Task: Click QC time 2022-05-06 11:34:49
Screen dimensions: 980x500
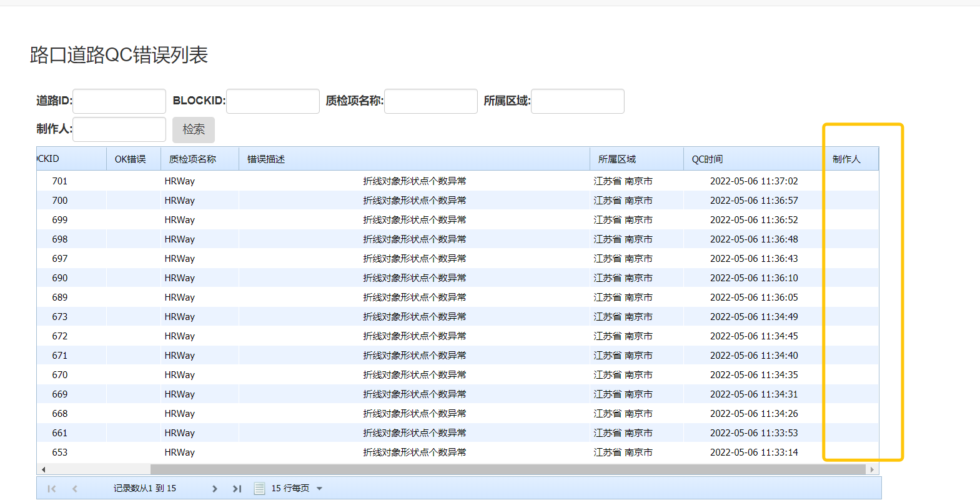Action: 754,317
